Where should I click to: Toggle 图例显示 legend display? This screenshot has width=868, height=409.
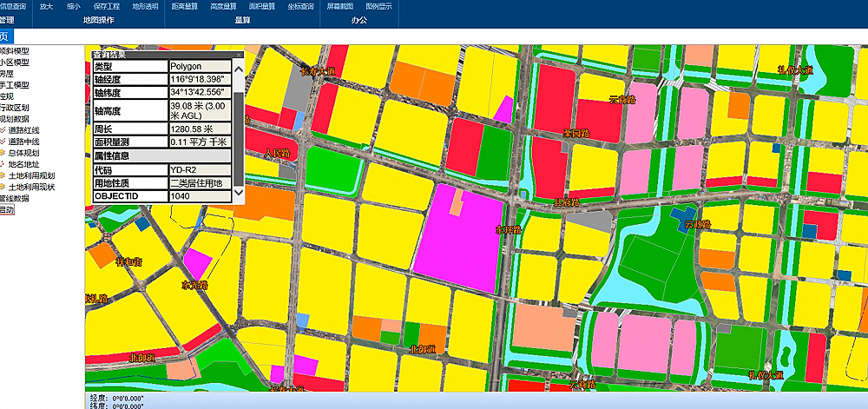[x=378, y=6]
